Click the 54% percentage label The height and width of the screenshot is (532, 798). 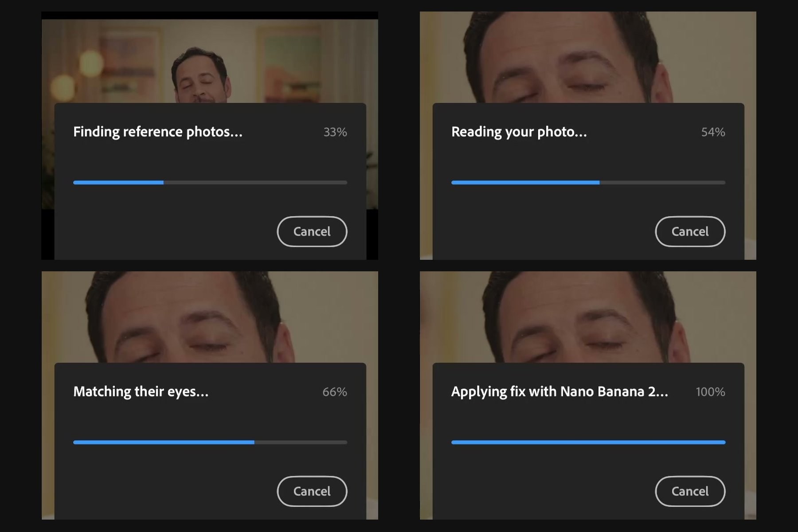713,132
